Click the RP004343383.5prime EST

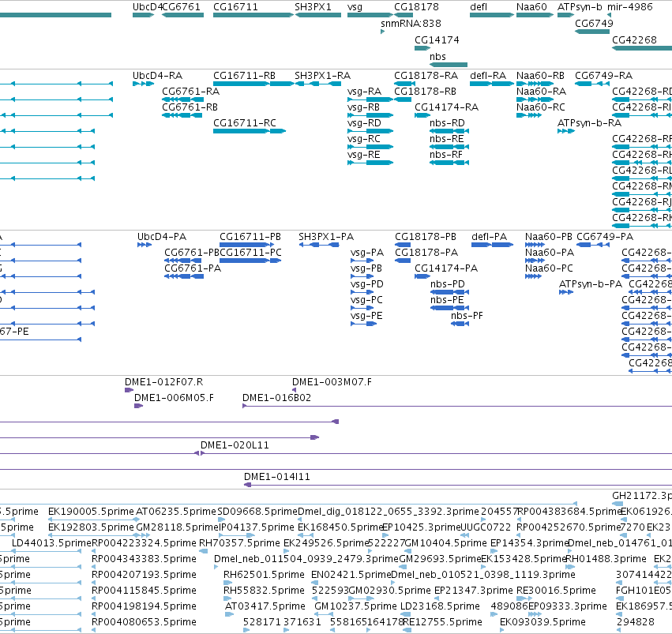94,567
